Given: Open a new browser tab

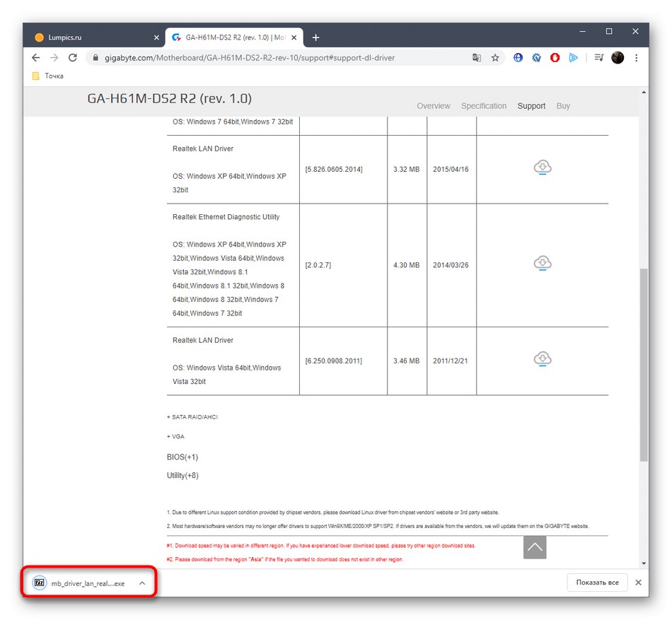Looking at the screenshot, I should [316, 37].
